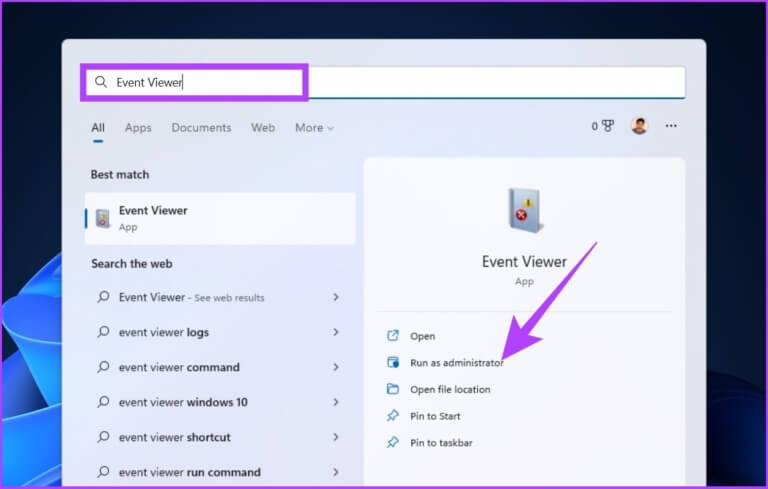Switch to the Documents tab

pos(201,128)
